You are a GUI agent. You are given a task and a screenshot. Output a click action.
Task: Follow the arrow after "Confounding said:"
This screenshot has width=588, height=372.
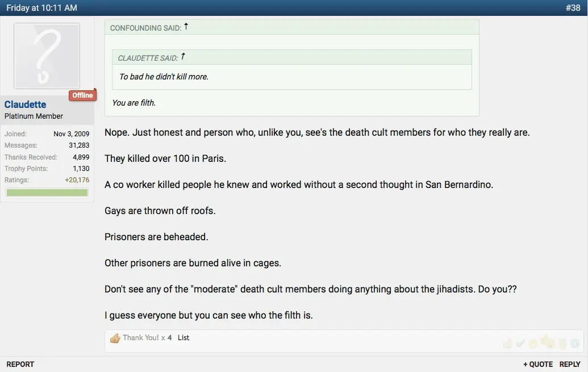pyautogui.click(x=186, y=27)
